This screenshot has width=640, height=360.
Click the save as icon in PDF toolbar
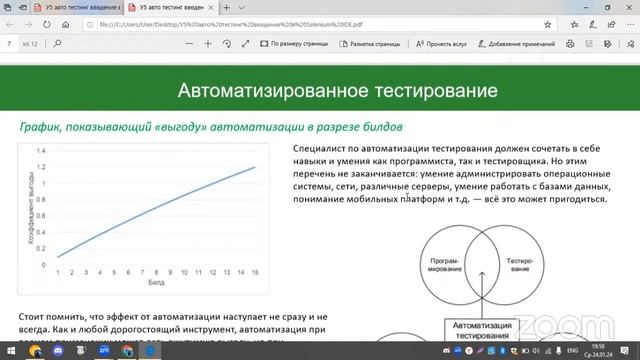(x=607, y=44)
